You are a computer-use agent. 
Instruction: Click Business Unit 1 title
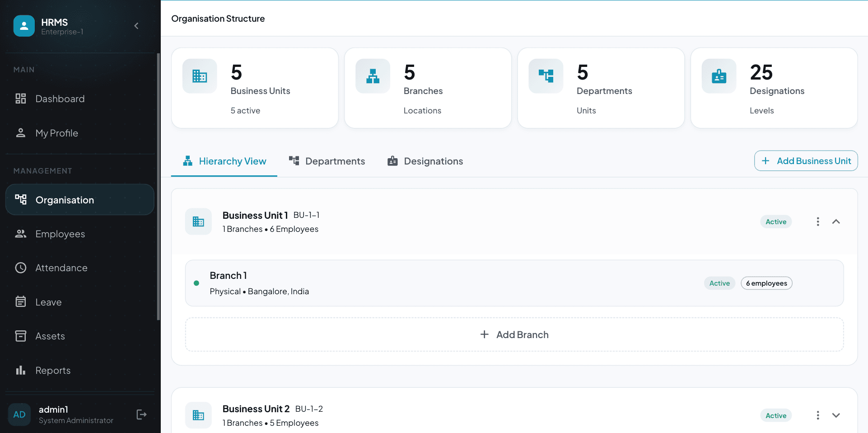[255, 216]
